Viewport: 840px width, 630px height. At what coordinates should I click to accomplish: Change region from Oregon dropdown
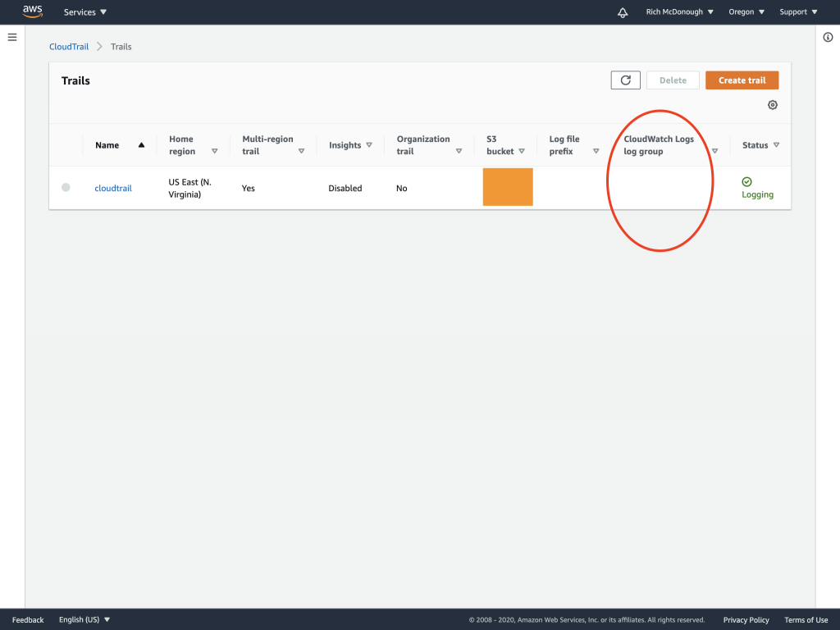point(745,11)
